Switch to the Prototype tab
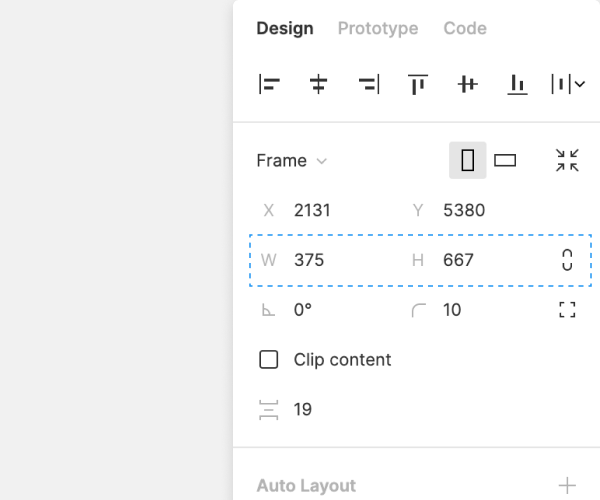Viewport: 600px width, 500px height. pyautogui.click(x=378, y=28)
